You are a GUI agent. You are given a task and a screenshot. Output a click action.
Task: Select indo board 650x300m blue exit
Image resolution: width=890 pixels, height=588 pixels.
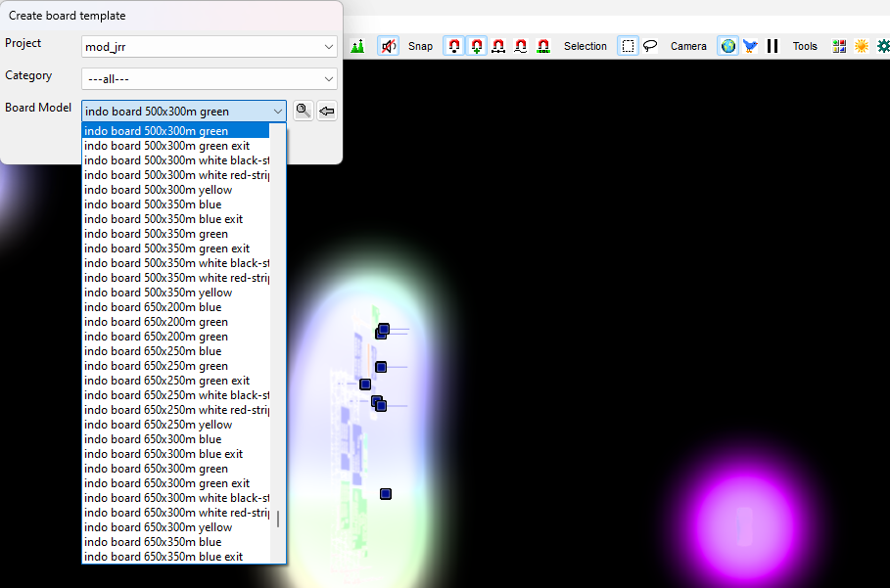pyautogui.click(x=176, y=454)
